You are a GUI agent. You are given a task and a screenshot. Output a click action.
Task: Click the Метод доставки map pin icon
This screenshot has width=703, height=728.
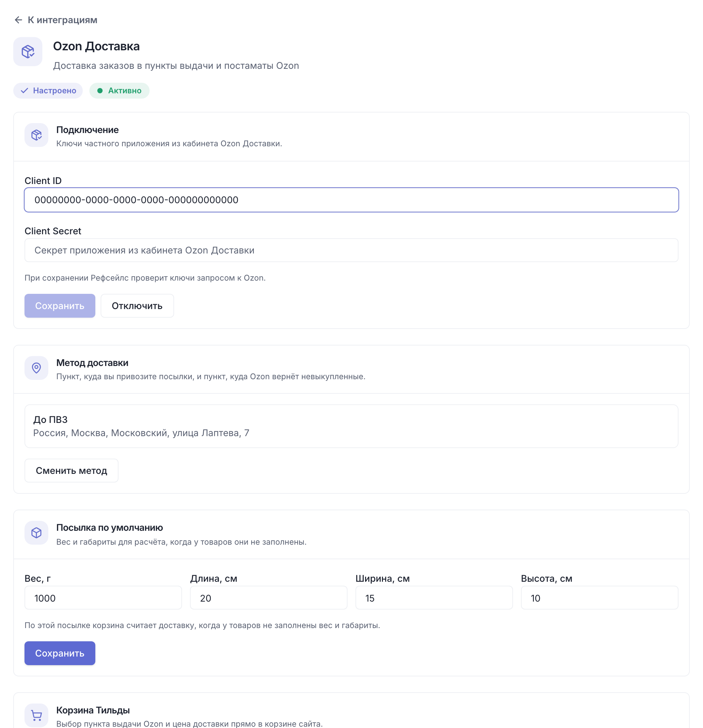36,368
